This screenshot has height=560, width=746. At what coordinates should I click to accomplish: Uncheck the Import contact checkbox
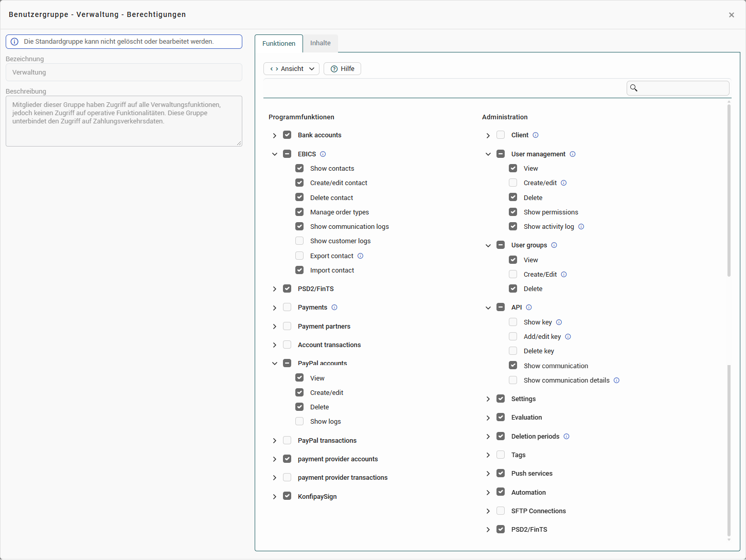click(299, 270)
